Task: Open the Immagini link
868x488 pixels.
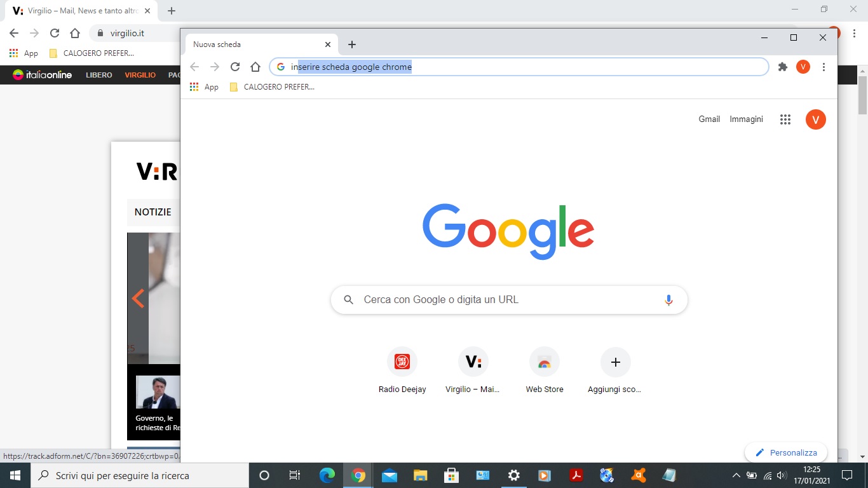Action: [746, 119]
